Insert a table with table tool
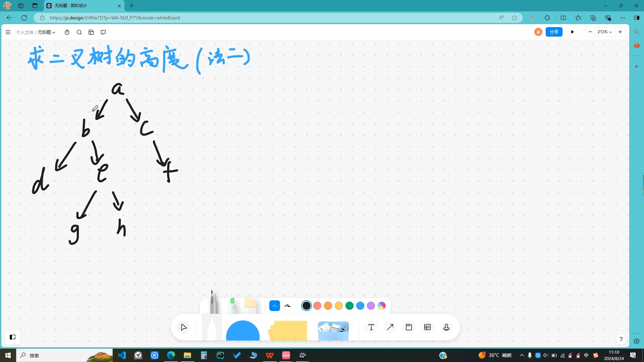 [x=427, y=327]
